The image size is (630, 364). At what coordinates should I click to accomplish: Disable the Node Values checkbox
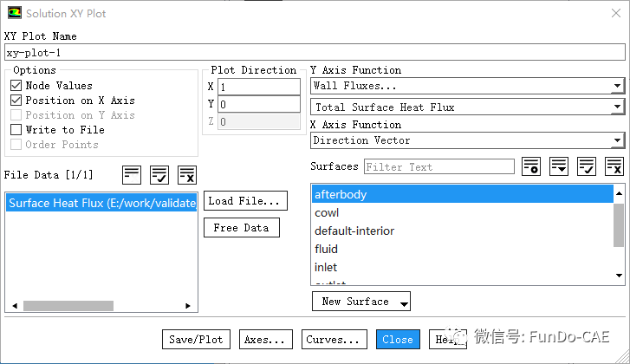pyautogui.click(x=16, y=86)
